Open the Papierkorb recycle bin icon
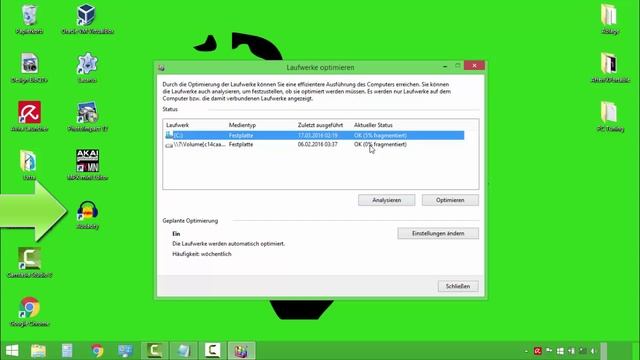Screen dimensions: 640x360 pos(29,19)
